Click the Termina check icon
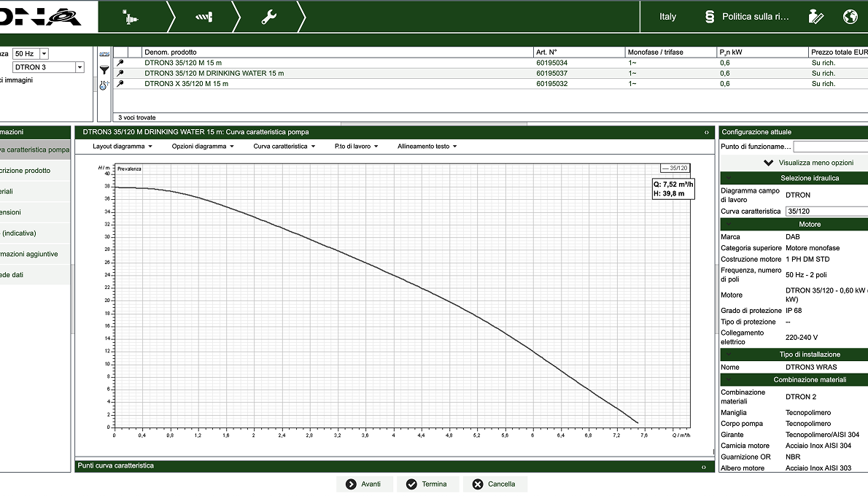Viewport: 868px width, 496px height. (x=411, y=484)
